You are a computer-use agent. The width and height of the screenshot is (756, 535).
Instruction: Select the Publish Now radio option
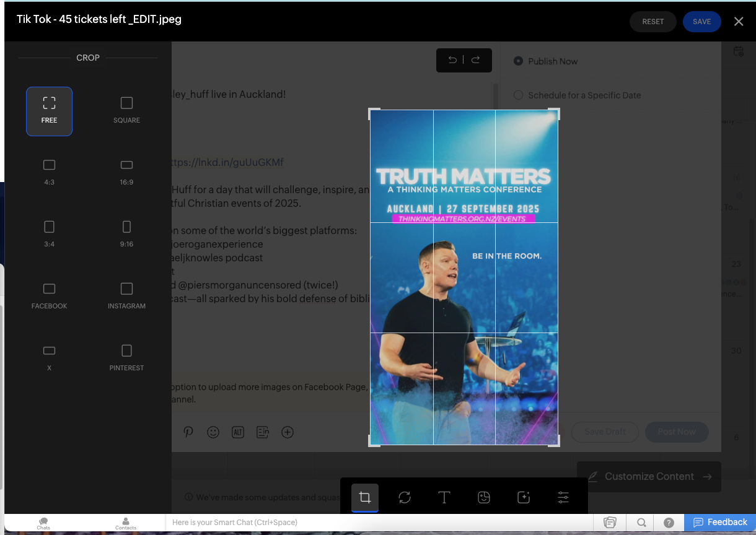(x=518, y=61)
